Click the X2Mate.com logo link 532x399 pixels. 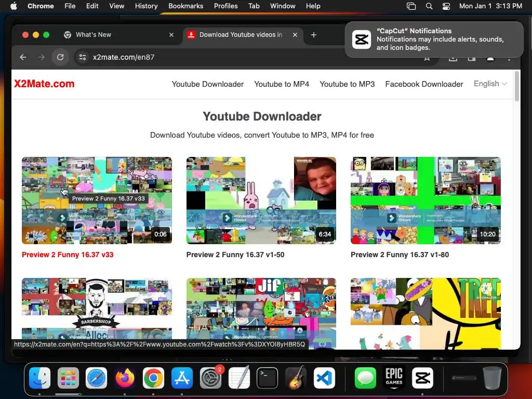click(x=44, y=84)
